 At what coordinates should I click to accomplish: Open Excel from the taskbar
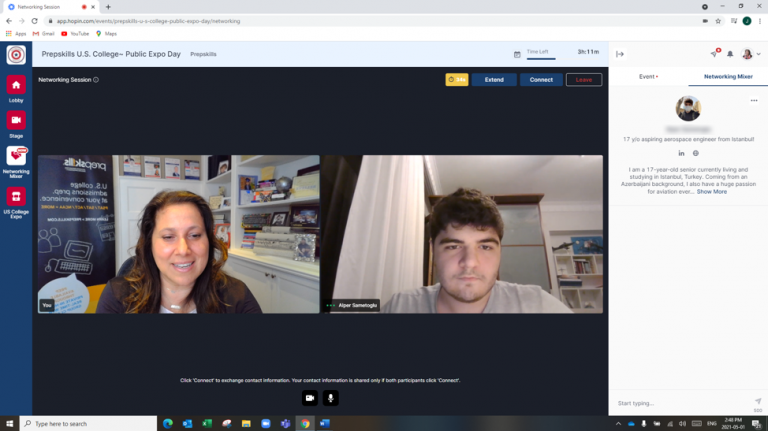point(207,424)
